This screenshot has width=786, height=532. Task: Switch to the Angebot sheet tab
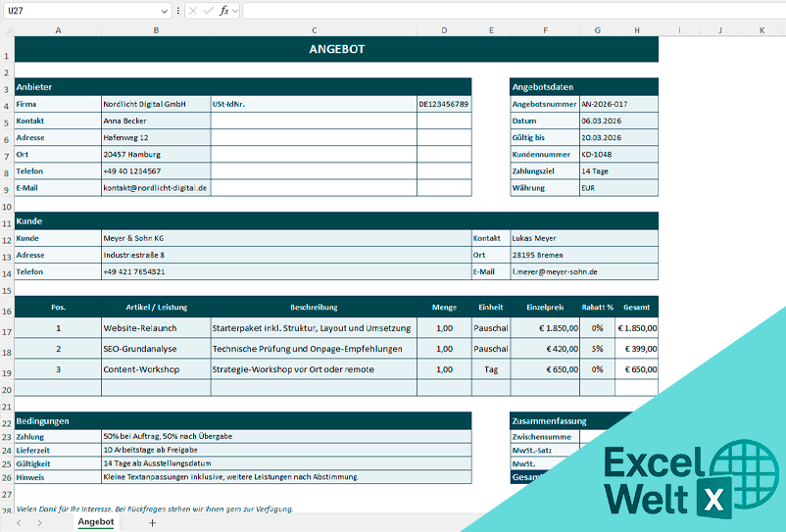pos(96,522)
